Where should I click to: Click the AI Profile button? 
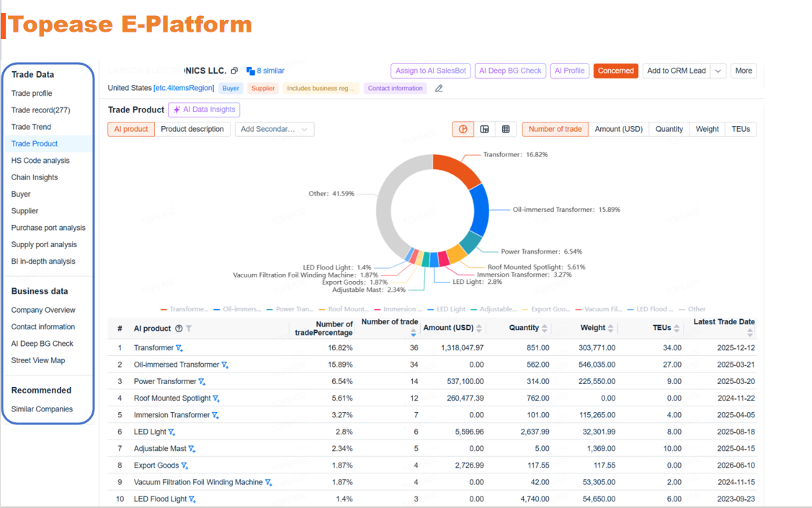[570, 71]
